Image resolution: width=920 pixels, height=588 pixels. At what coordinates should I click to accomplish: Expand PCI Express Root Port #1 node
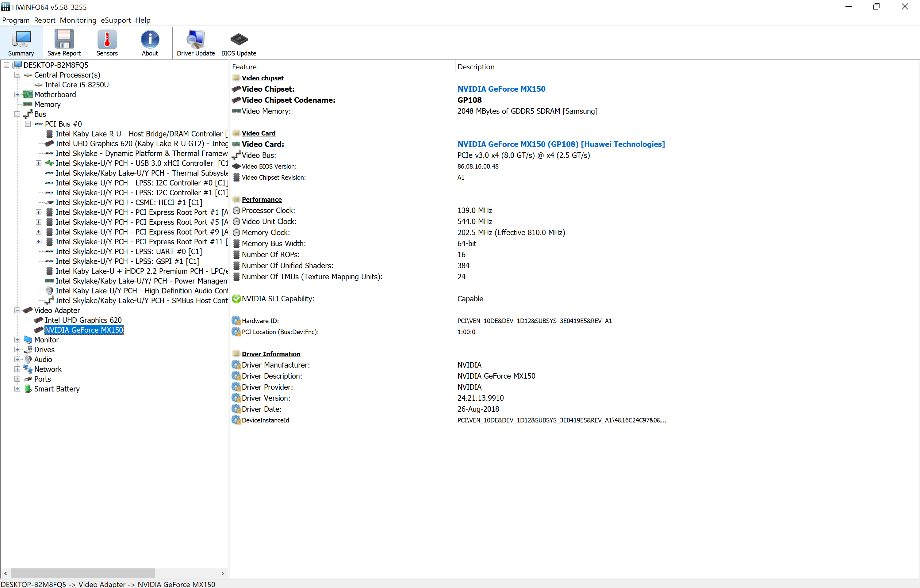pos(39,212)
